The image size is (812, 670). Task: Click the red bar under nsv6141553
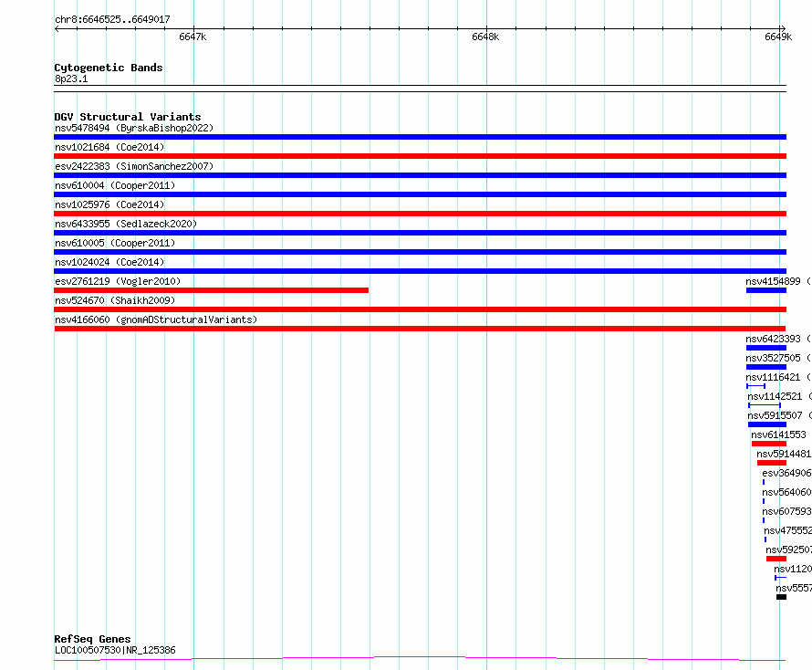click(769, 444)
